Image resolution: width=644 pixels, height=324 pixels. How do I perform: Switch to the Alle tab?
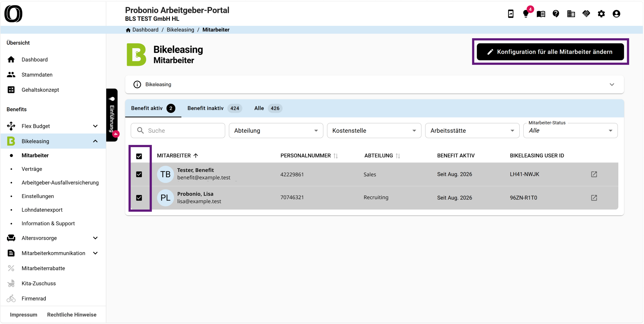click(x=268, y=108)
